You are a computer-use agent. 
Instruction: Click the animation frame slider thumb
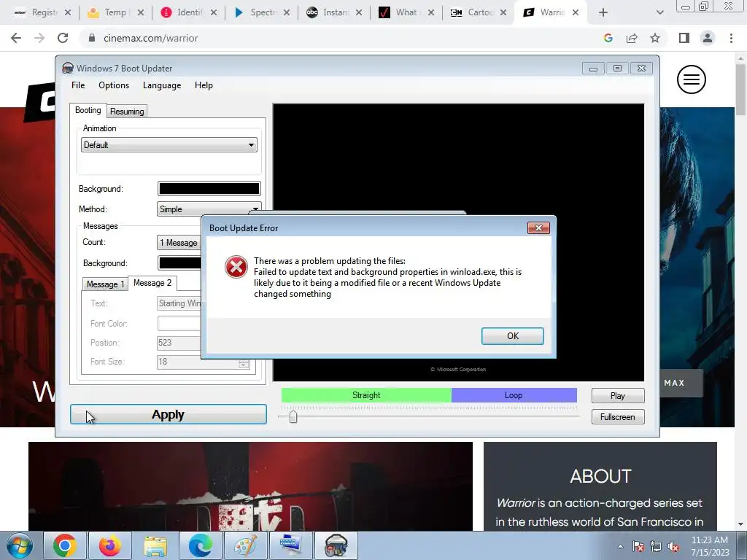click(293, 416)
